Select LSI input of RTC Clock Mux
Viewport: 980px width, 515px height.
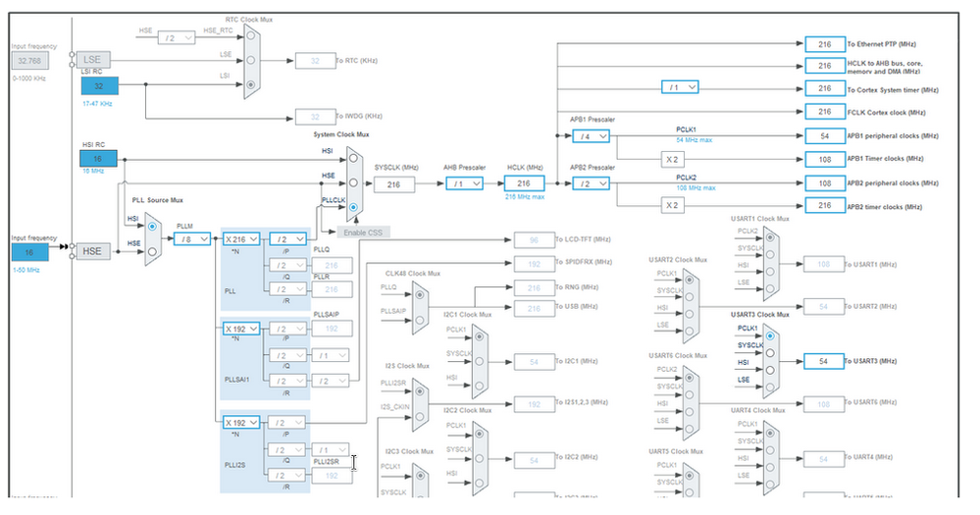click(x=250, y=83)
